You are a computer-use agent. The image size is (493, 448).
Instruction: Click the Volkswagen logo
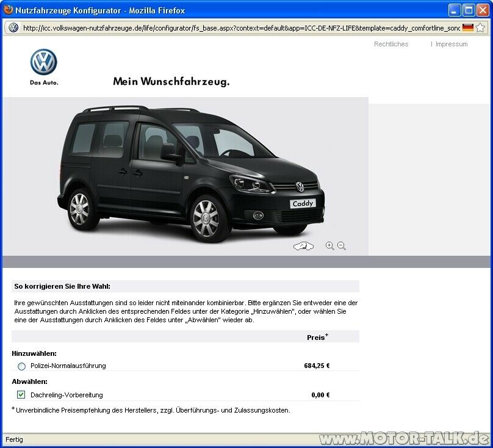pos(44,63)
